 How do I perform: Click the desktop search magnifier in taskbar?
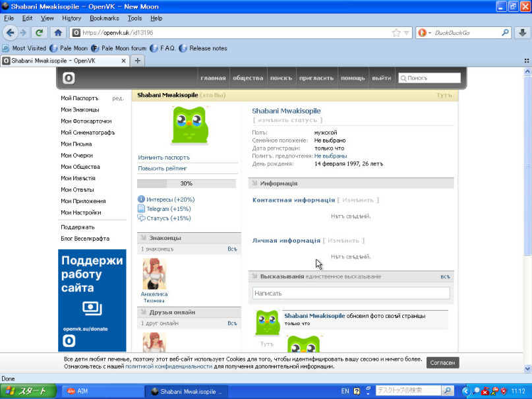[448, 390]
